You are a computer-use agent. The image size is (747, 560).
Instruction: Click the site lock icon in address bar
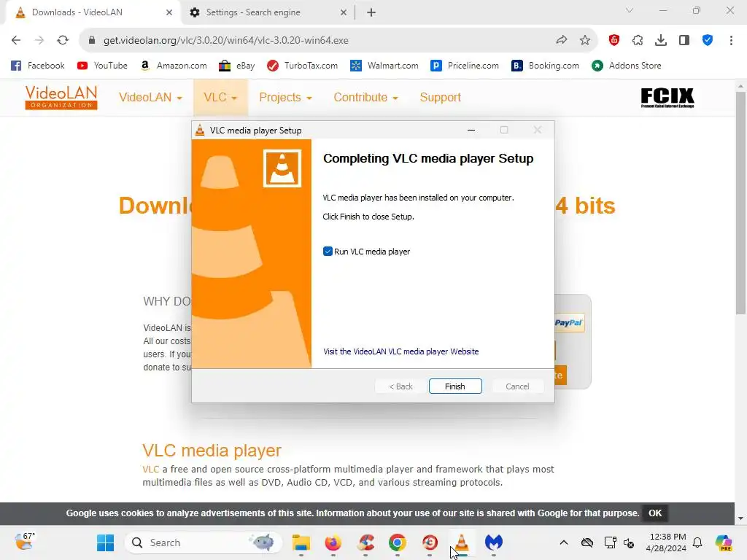point(92,41)
